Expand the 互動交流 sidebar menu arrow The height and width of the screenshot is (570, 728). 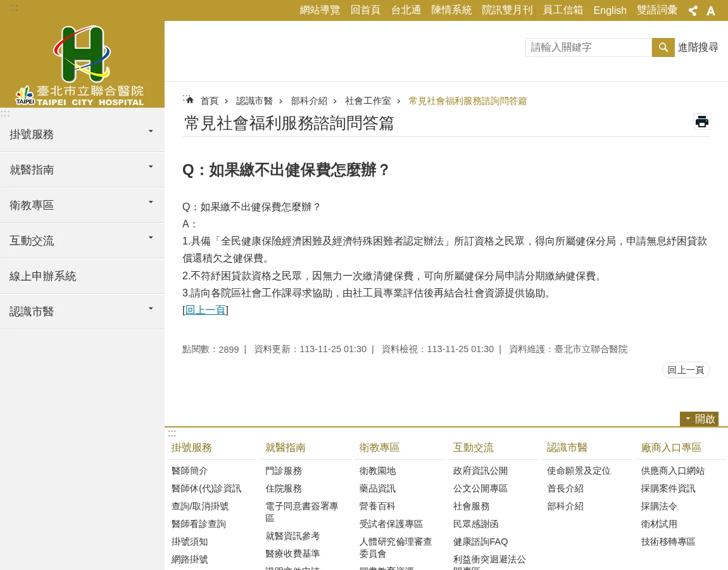pos(151,238)
